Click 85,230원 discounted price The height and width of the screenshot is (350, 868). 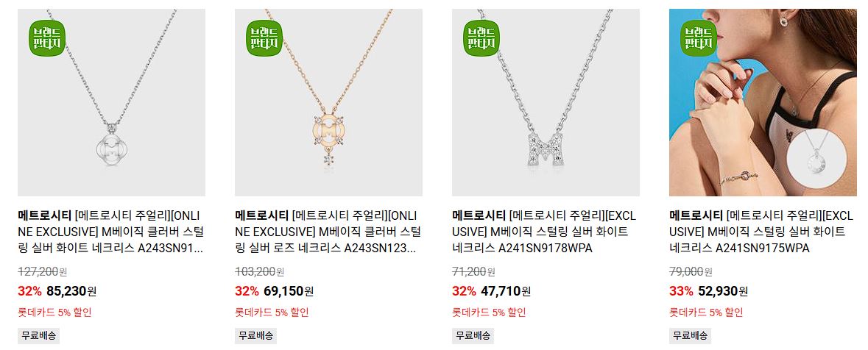click(71, 291)
